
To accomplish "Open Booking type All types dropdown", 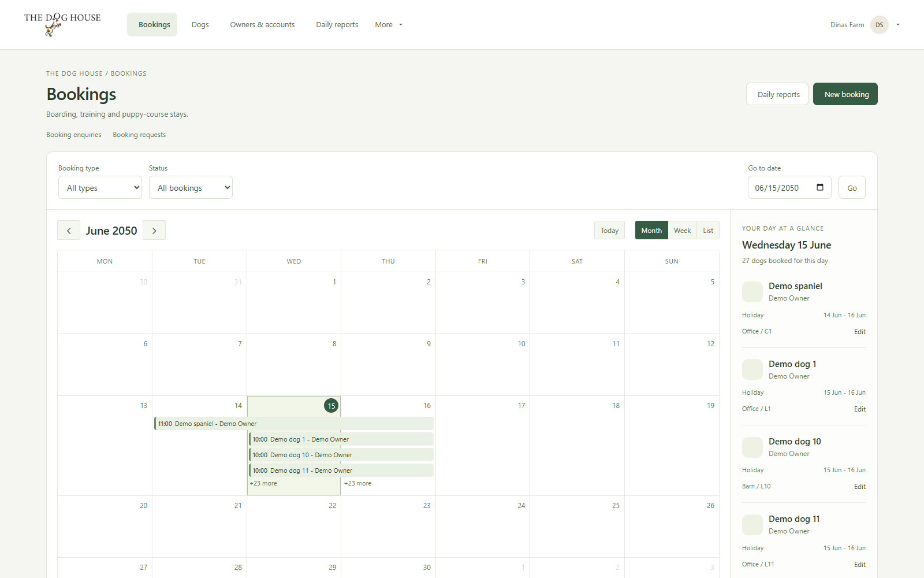I will coord(100,187).
